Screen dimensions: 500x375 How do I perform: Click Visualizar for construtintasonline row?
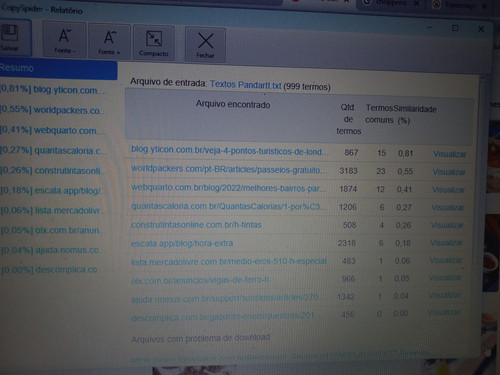(447, 225)
